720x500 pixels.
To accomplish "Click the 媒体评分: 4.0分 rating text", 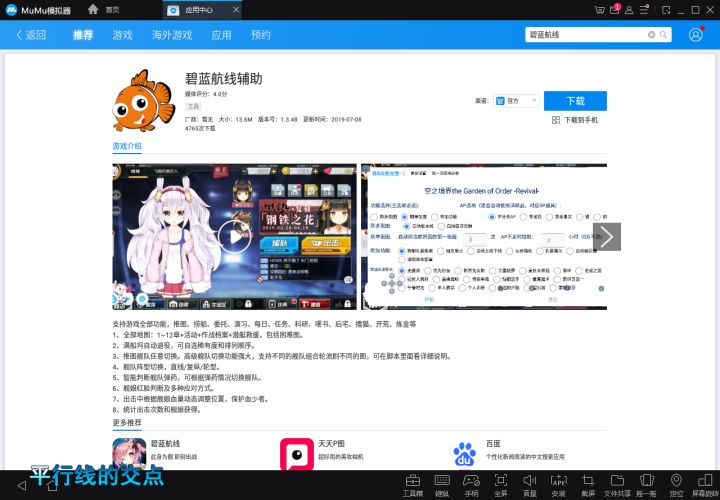I will coord(206,94).
